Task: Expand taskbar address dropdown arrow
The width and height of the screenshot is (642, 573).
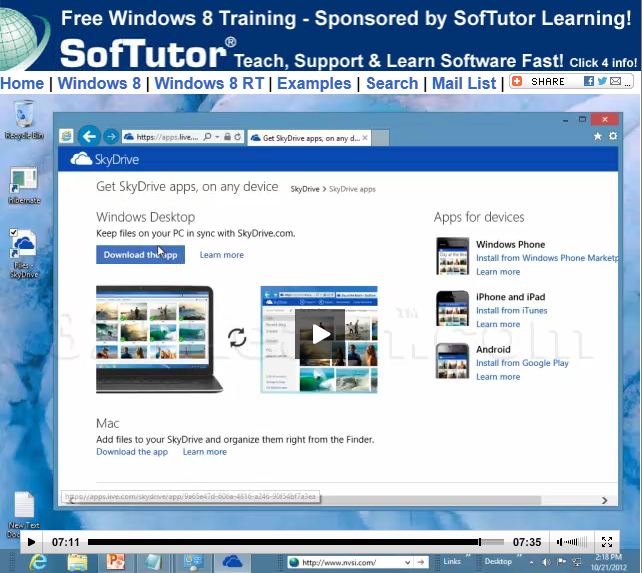Action: tap(407, 562)
